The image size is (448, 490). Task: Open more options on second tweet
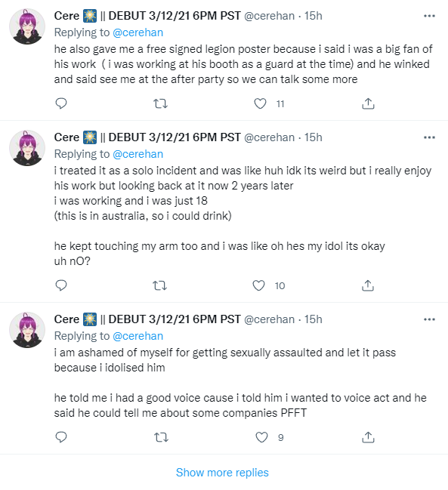[429, 137]
